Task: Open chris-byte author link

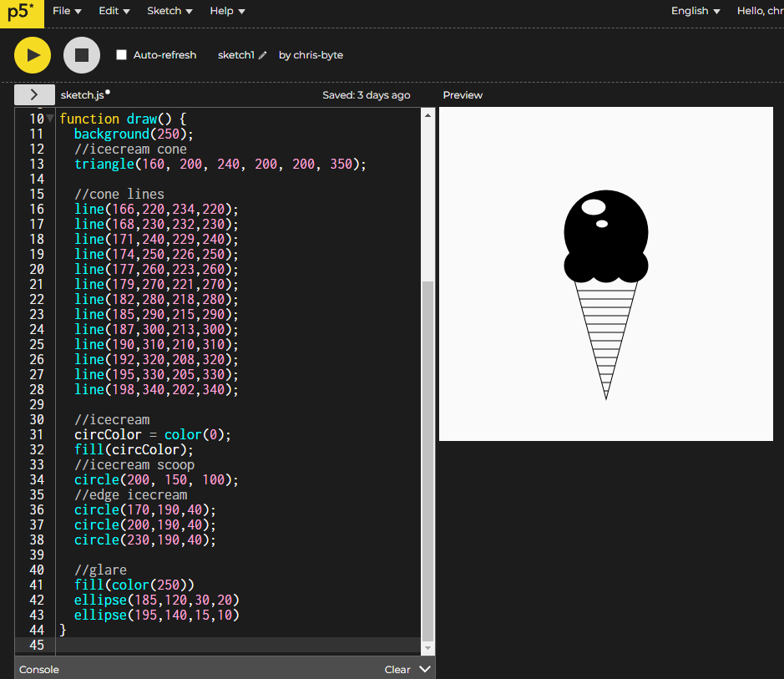Action: 318,55
